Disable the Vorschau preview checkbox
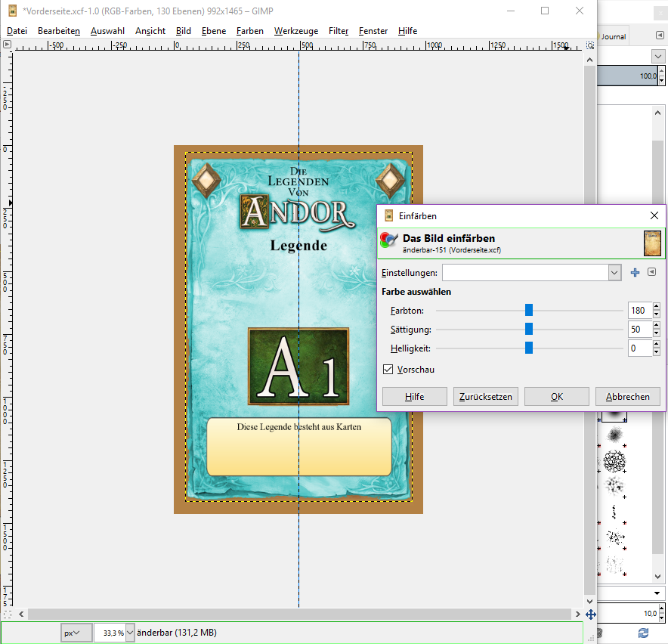Screen dimensions: 668x644 click(x=388, y=370)
